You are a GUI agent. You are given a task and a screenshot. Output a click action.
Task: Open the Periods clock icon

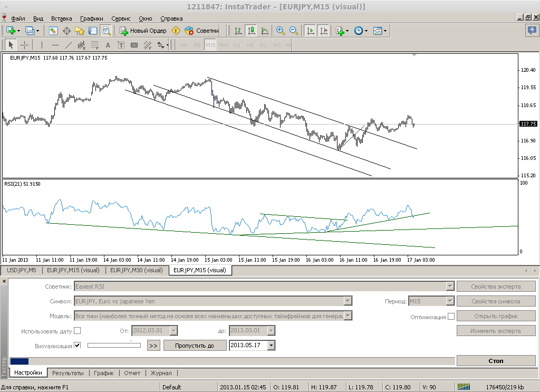point(359,31)
